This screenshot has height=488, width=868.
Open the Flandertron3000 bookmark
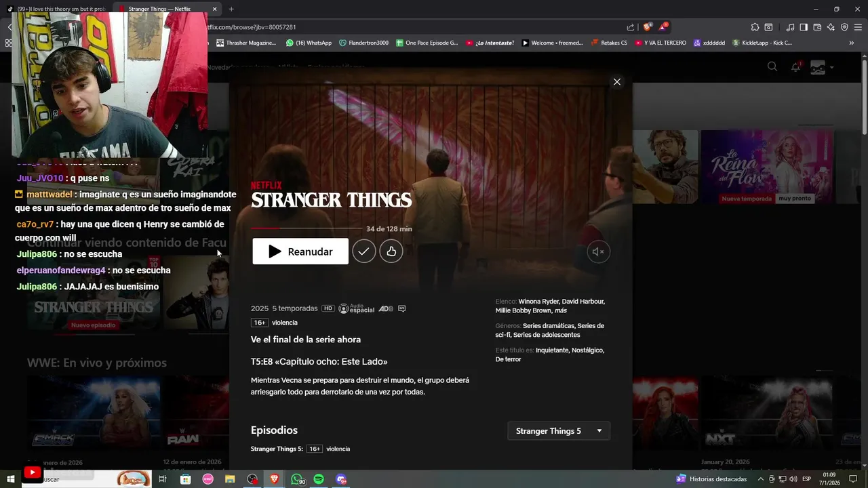pos(364,43)
